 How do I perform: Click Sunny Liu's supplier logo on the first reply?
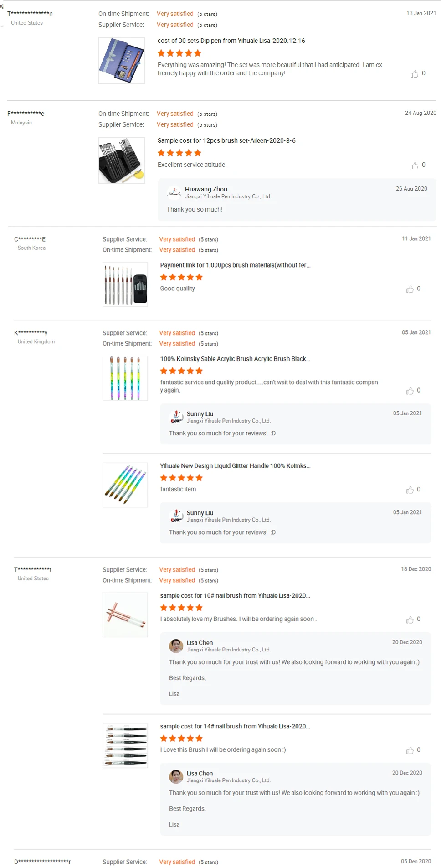pyautogui.click(x=176, y=417)
